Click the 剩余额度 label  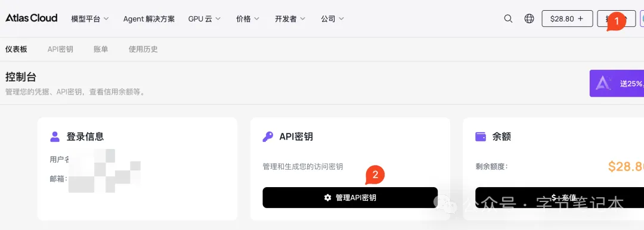pos(491,167)
